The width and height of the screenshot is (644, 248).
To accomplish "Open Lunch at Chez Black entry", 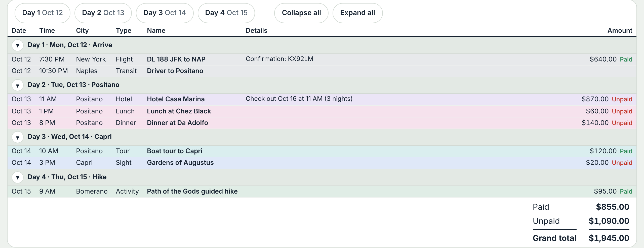I will [179, 111].
